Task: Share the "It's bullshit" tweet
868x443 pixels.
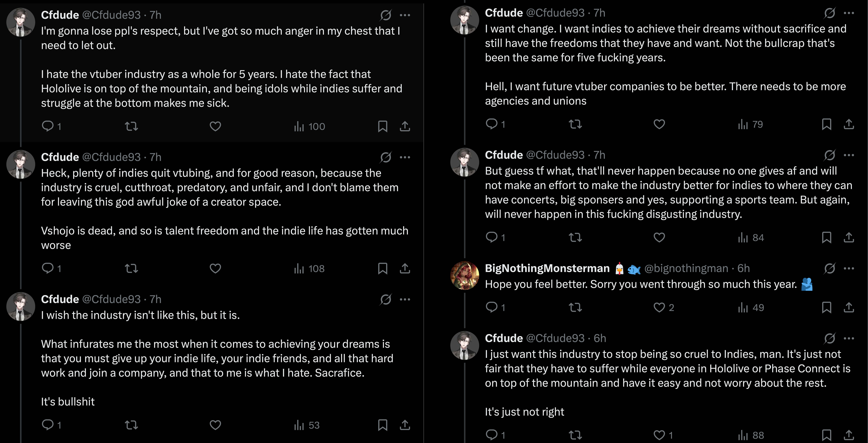Action: click(x=405, y=425)
